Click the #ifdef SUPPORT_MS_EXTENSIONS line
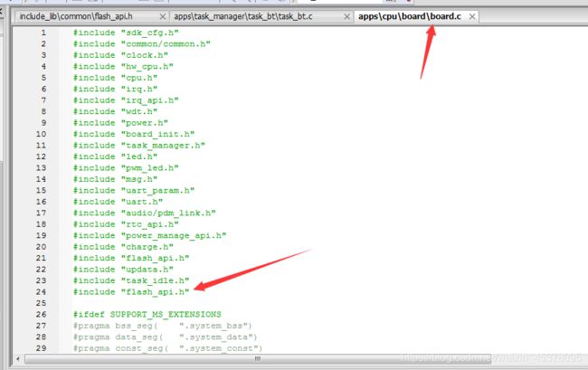 (x=147, y=314)
